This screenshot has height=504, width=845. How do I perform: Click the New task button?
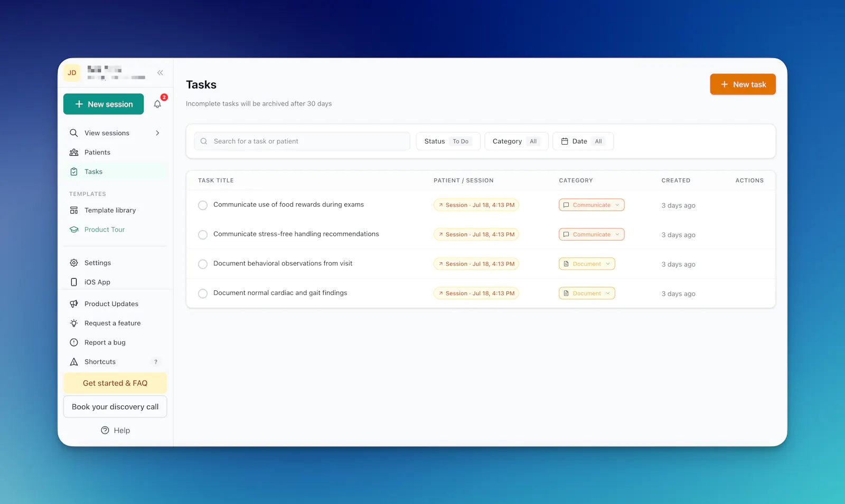click(743, 84)
